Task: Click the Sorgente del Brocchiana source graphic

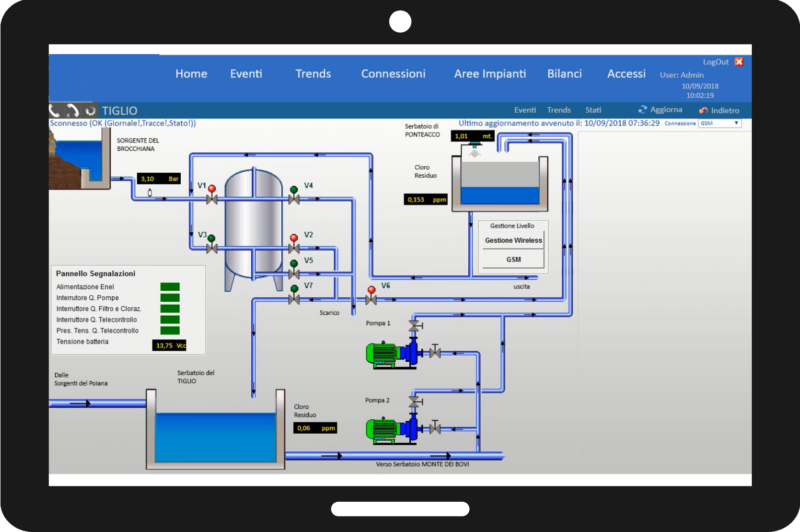Action: (x=79, y=159)
